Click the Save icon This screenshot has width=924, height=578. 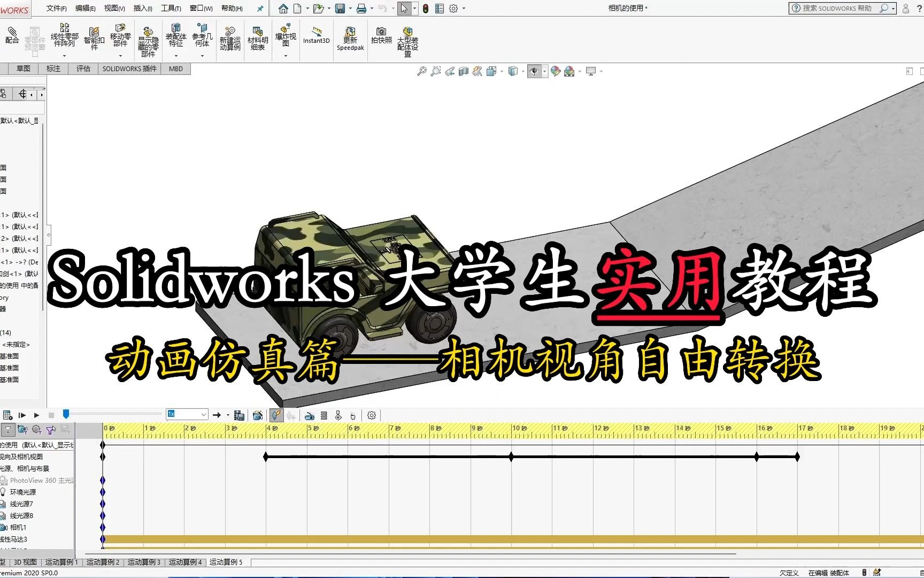click(340, 9)
